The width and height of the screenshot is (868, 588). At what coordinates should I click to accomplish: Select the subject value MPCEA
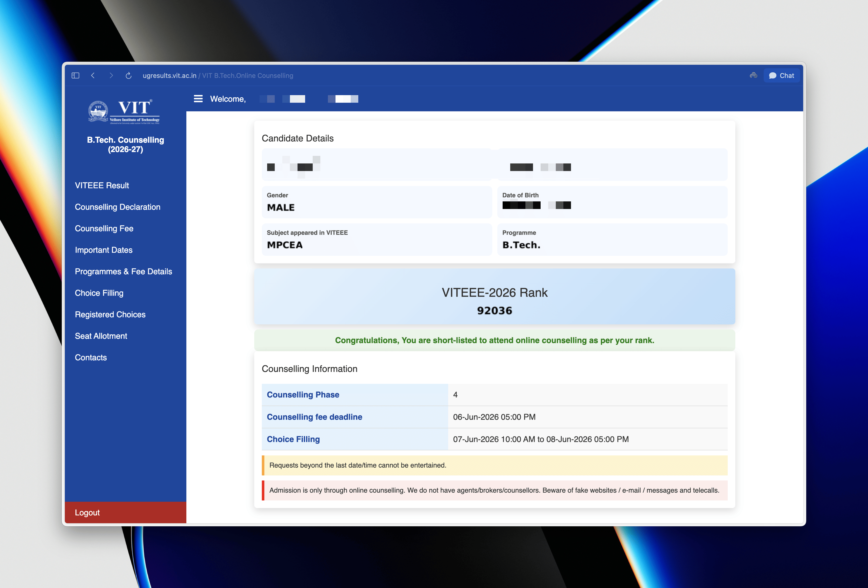click(x=285, y=245)
